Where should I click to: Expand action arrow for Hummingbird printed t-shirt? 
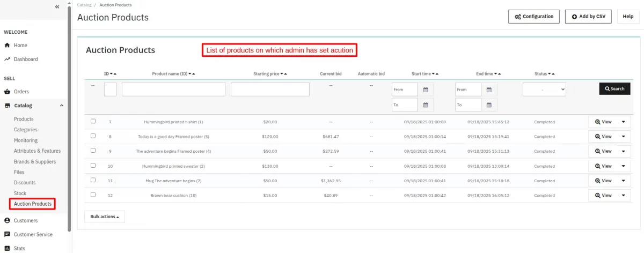[623, 122]
